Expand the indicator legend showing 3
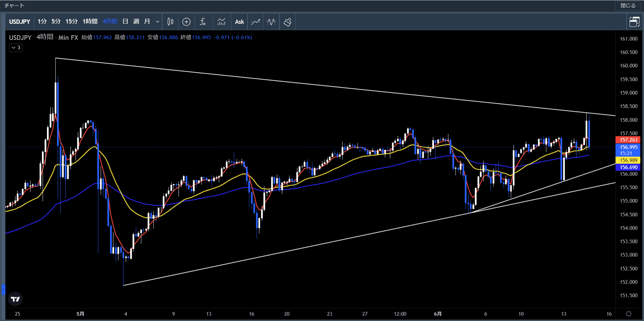 coord(16,48)
